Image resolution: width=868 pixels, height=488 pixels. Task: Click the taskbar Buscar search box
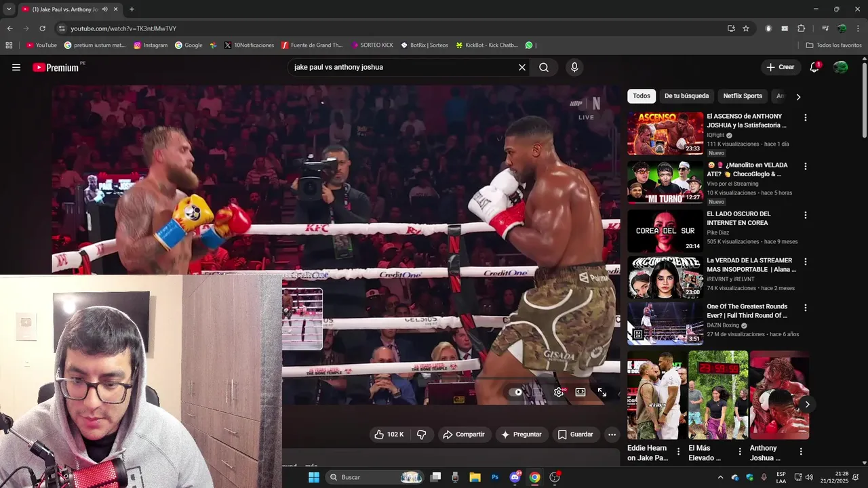(374, 477)
